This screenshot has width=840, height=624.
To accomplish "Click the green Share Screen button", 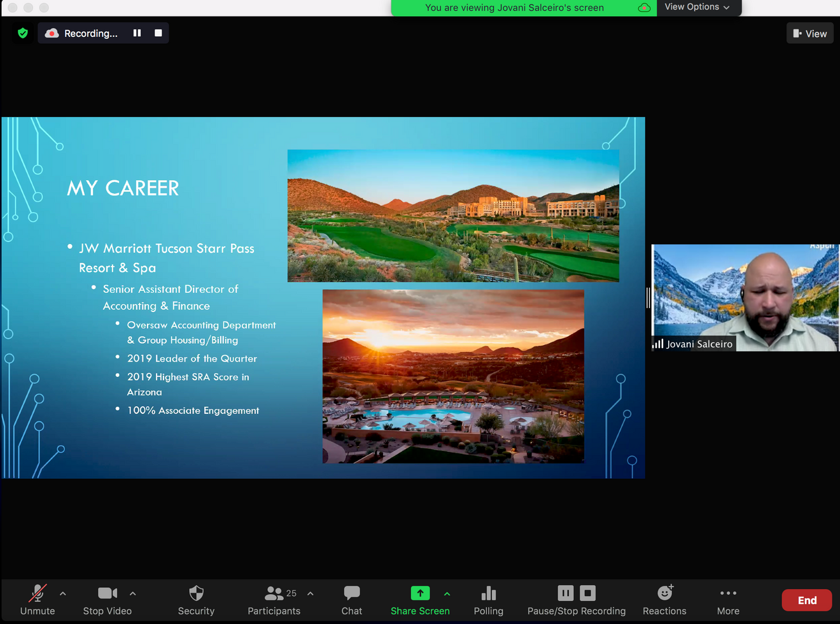I will coord(420,600).
